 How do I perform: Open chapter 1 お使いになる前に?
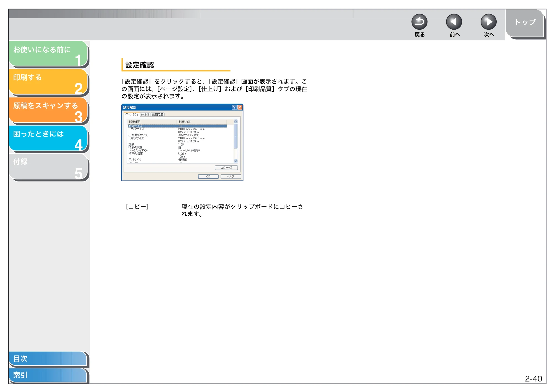(48, 53)
